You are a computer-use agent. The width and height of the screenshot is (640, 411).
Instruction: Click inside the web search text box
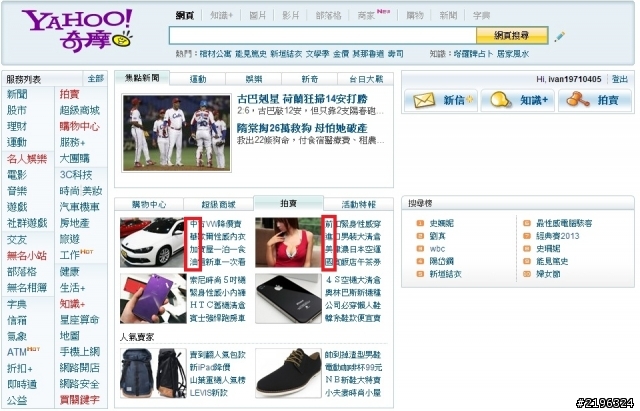click(x=323, y=36)
